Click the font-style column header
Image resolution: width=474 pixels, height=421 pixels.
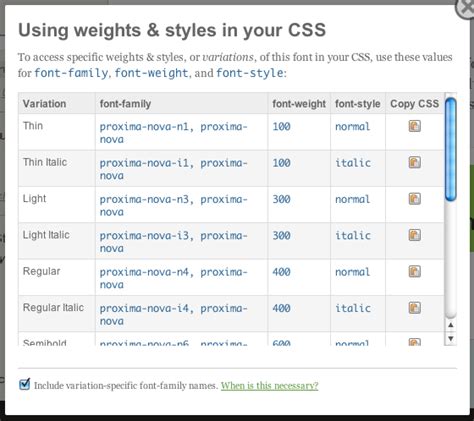pos(358,104)
